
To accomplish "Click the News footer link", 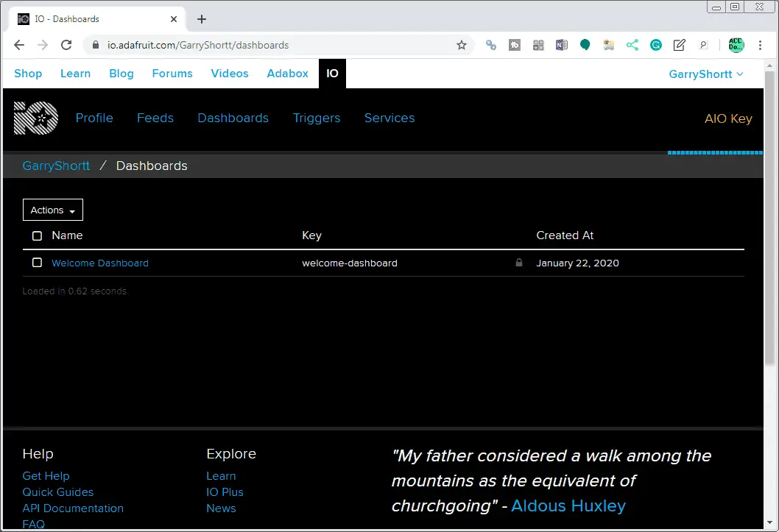I will tap(221, 508).
